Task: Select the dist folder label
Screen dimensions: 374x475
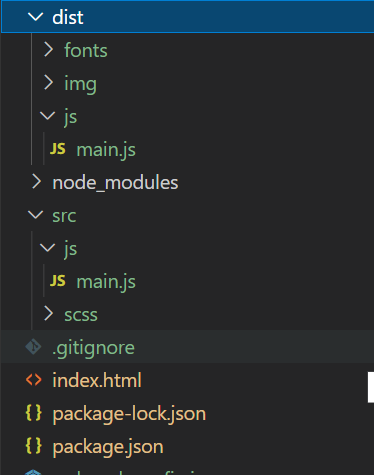Action: (68, 17)
